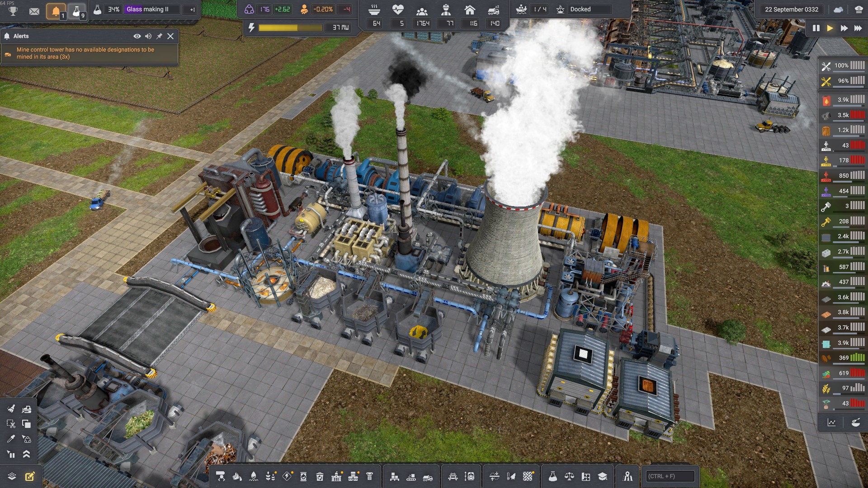Open the waste recycling build category
This screenshot has height=488, width=868.
click(320, 476)
